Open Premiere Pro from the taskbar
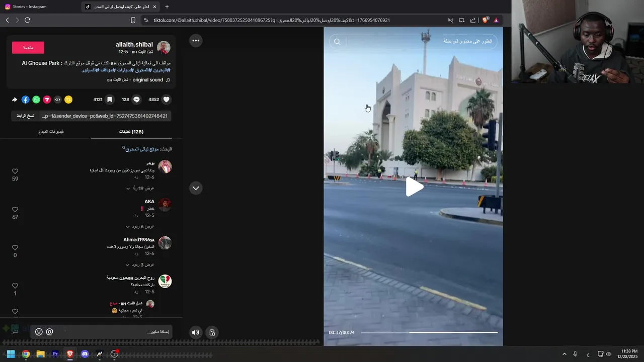Image resolution: width=644 pixels, height=362 pixels. (55, 354)
